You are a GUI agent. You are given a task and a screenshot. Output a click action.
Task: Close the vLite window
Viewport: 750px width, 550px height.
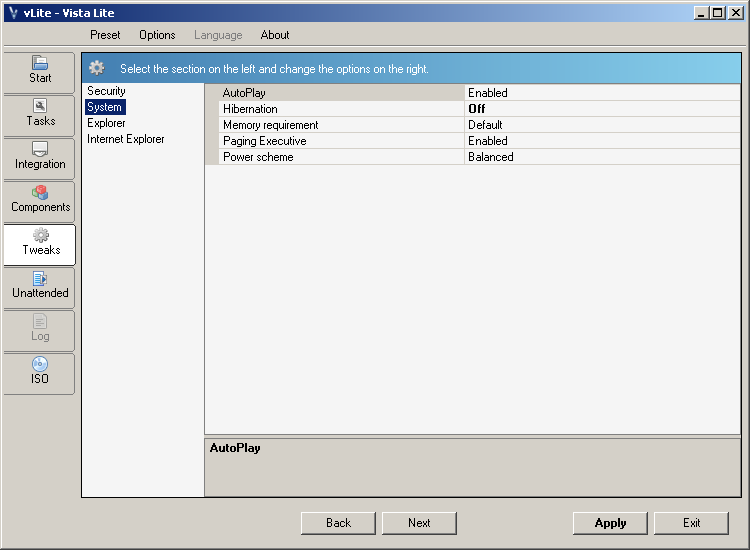coord(735,13)
